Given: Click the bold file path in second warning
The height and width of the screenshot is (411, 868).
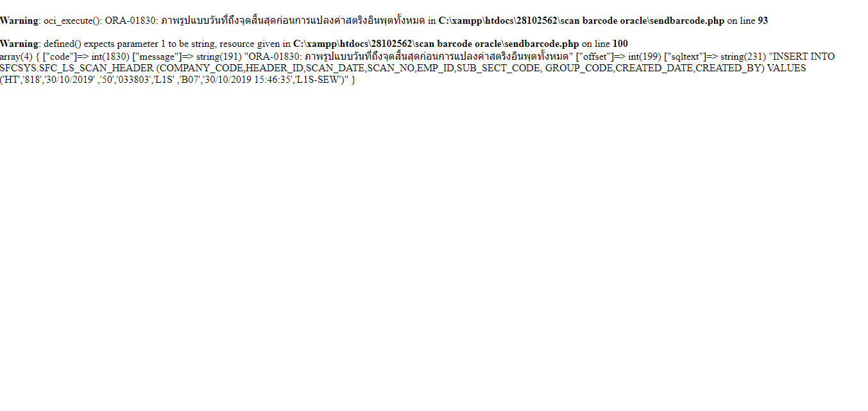Looking at the screenshot, I should 436,44.
